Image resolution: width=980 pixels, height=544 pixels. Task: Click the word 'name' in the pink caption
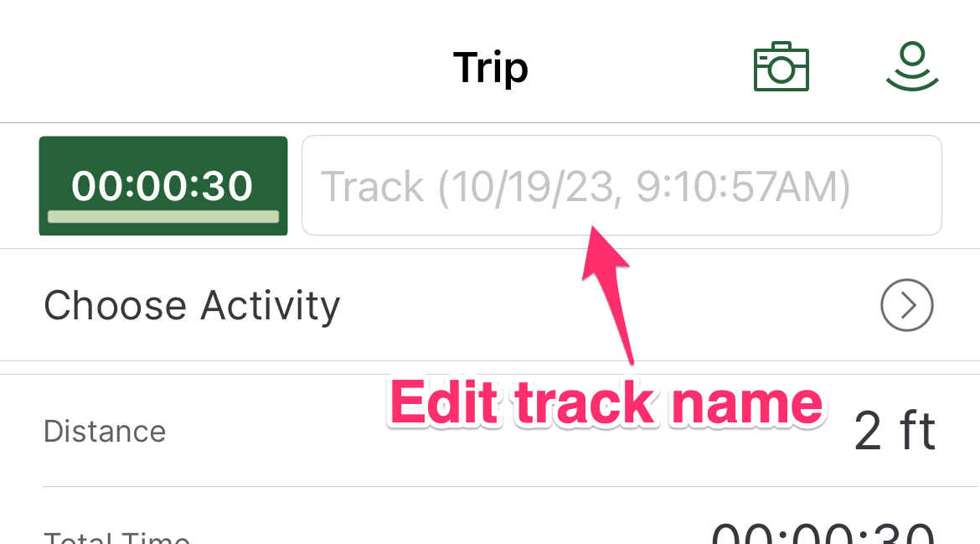pos(745,407)
